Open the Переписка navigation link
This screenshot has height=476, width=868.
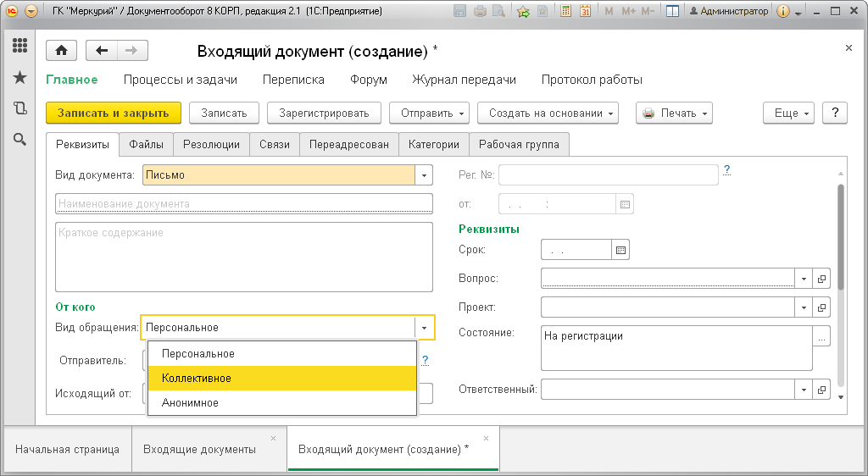point(293,80)
